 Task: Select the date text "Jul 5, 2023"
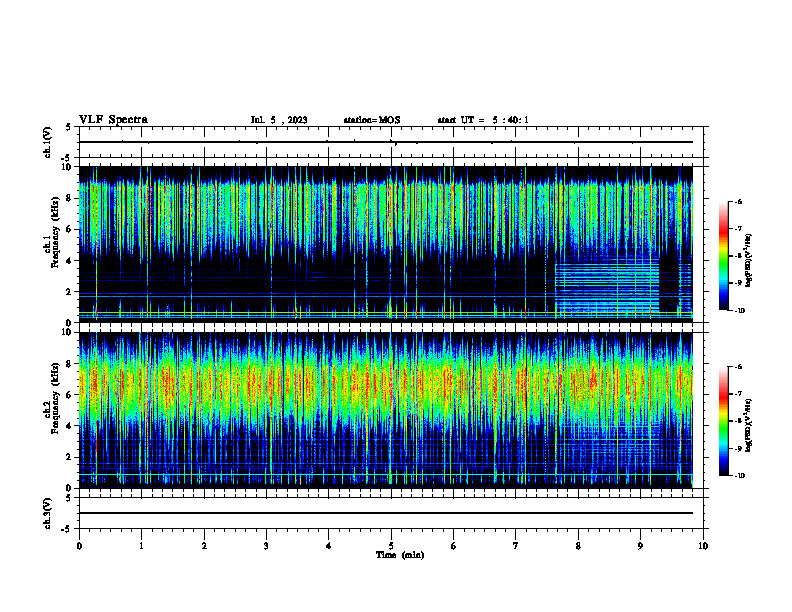pyautogui.click(x=279, y=120)
